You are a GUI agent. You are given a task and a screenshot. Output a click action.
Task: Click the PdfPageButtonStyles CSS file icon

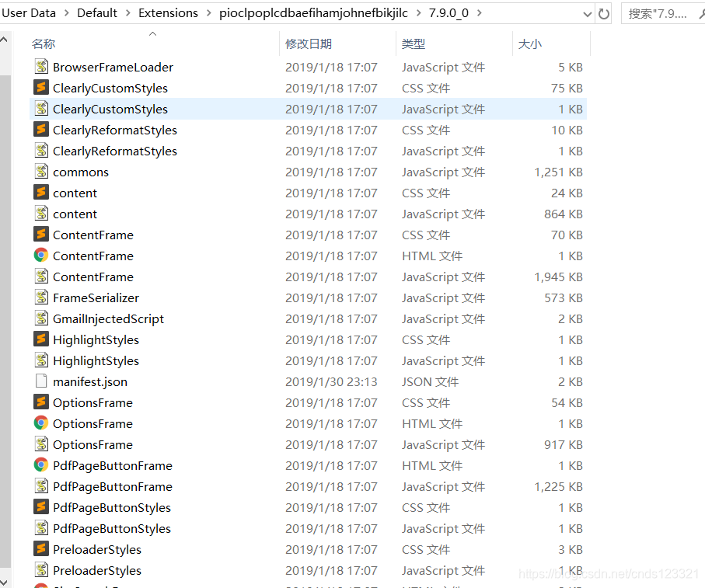point(41,506)
